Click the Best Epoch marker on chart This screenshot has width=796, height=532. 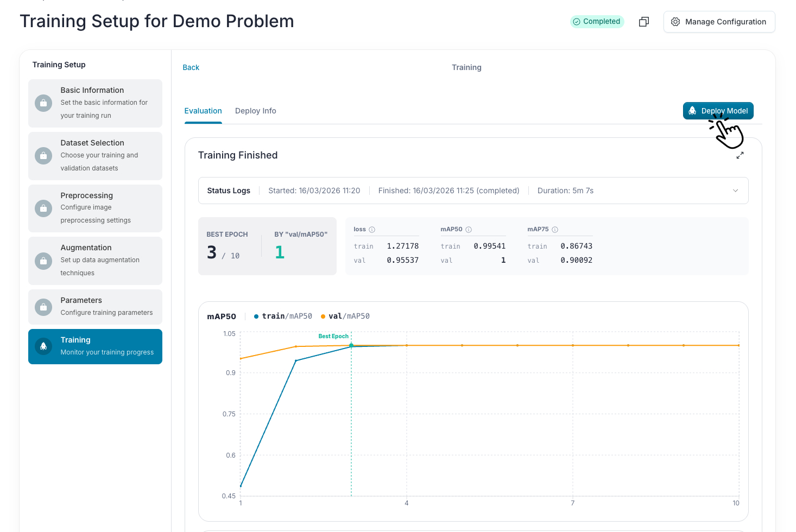click(x=351, y=345)
